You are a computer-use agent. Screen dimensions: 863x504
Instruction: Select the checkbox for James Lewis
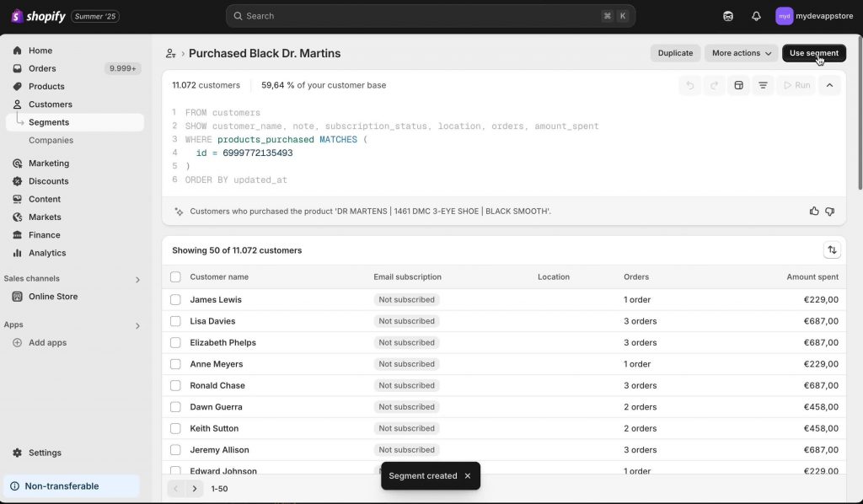tap(175, 300)
